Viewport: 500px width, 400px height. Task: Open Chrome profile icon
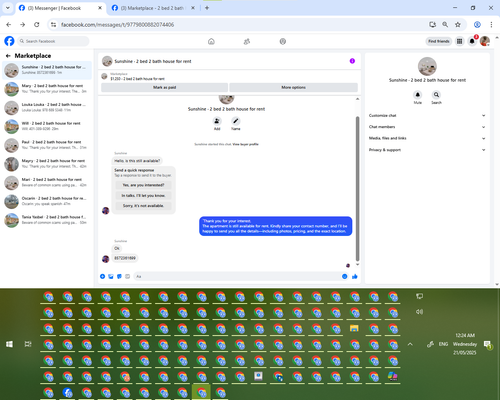pos(477,24)
